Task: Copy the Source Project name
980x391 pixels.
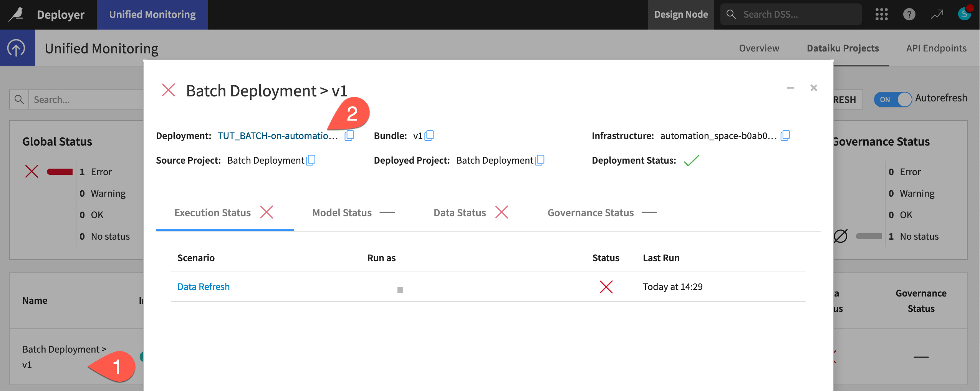Action: pyautogui.click(x=311, y=160)
